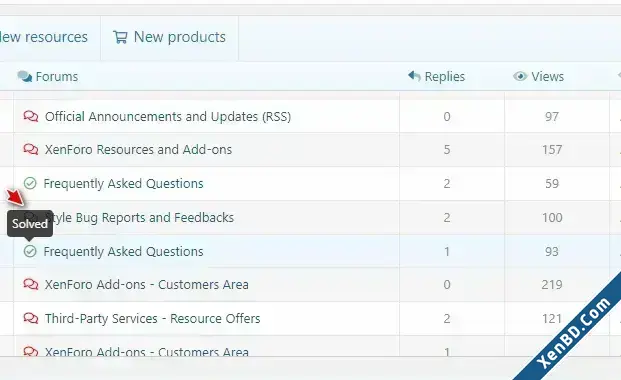
Task: Open Frequently Asked Questions thread with 93 views
Action: pyautogui.click(x=123, y=252)
